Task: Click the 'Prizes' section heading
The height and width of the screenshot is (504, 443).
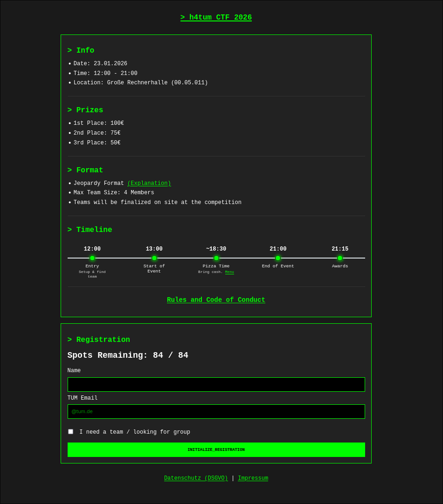Action: click(x=85, y=110)
